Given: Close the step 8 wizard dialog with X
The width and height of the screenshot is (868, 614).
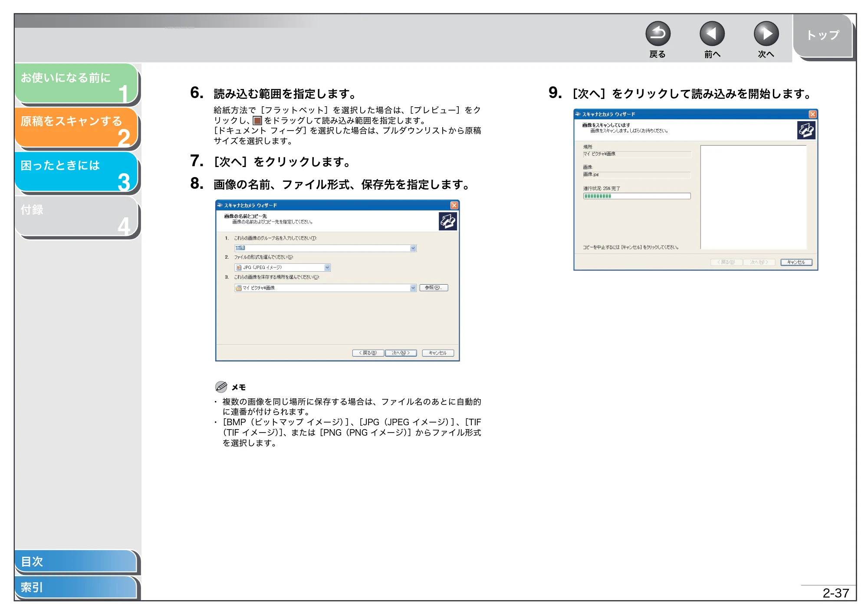Looking at the screenshot, I should [x=454, y=205].
